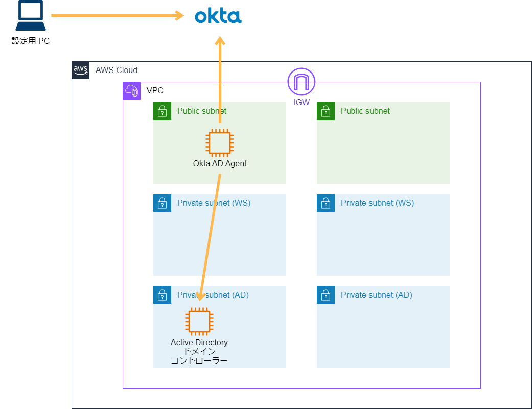Click the 設定用 PC laptop icon

pyautogui.click(x=30, y=15)
